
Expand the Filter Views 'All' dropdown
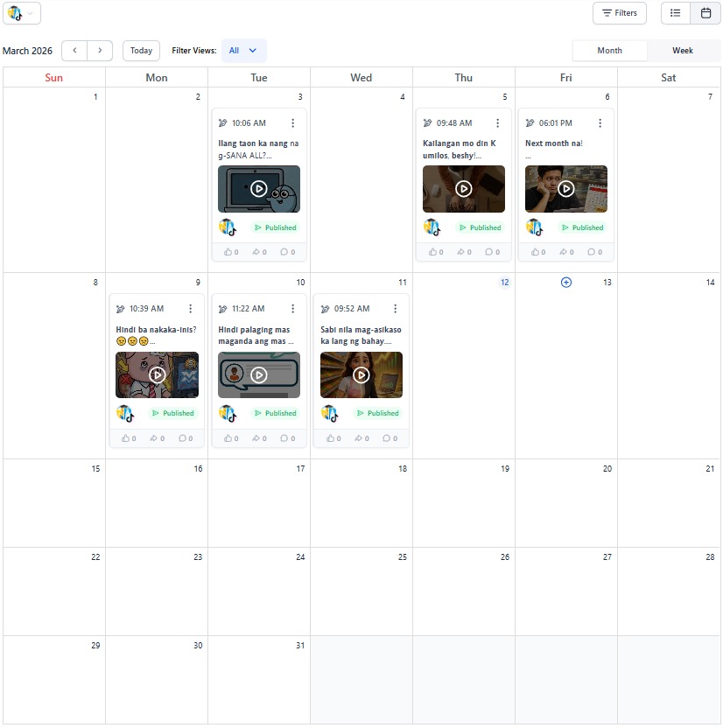click(243, 51)
